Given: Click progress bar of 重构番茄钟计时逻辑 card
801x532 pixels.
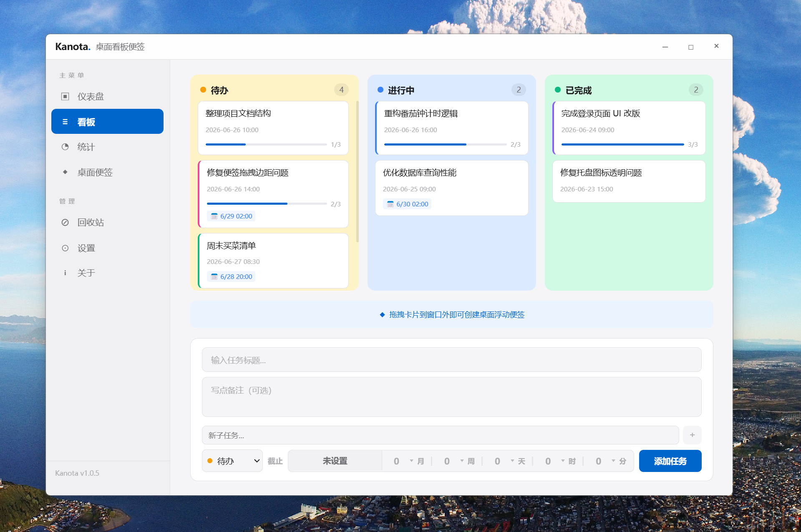Looking at the screenshot, I should click(445, 144).
